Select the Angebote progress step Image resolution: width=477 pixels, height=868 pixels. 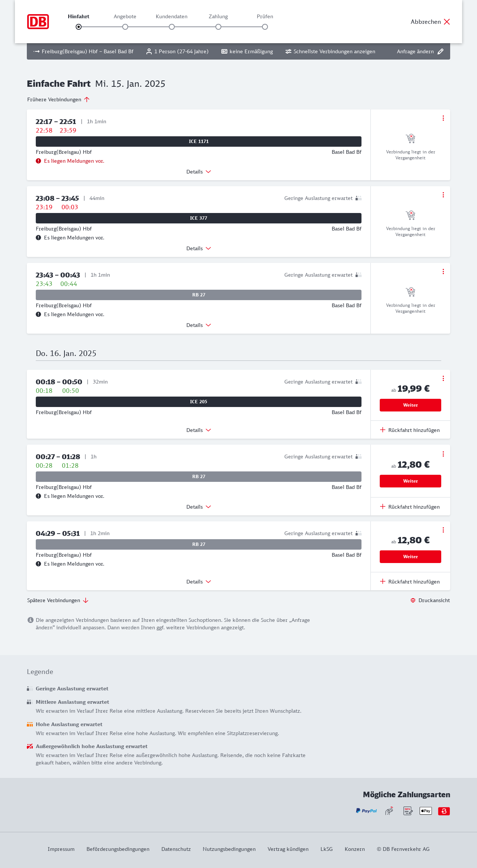(x=125, y=27)
